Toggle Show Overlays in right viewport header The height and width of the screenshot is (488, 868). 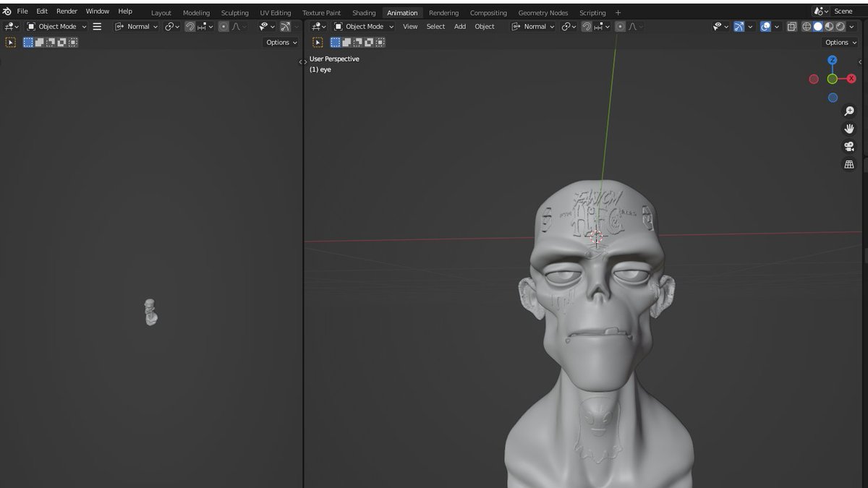[x=766, y=26]
